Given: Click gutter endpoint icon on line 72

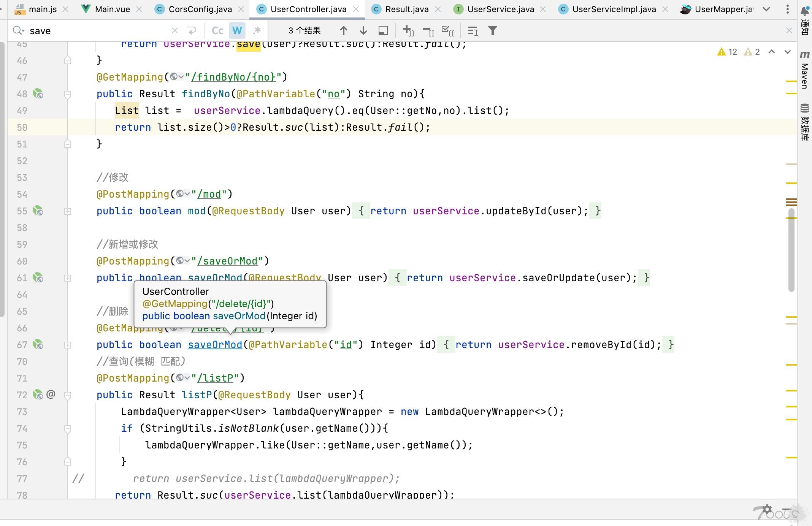Looking at the screenshot, I should pos(38,395).
